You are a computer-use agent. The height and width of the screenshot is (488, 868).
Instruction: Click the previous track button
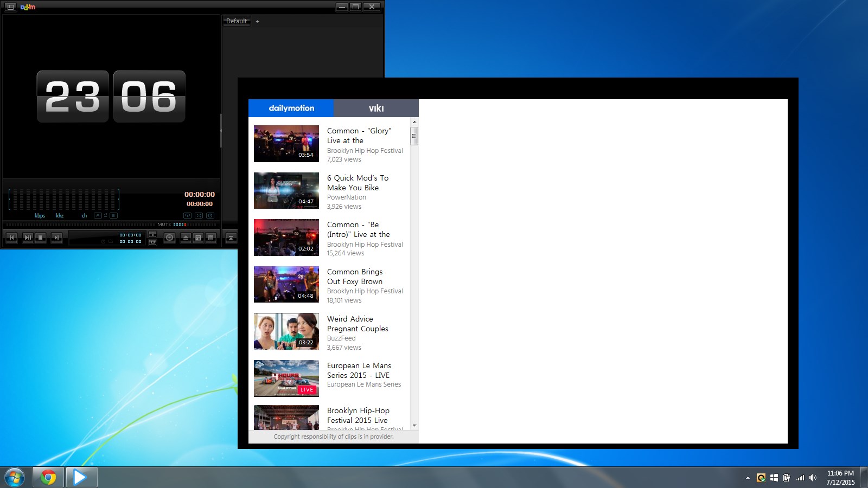click(x=11, y=237)
